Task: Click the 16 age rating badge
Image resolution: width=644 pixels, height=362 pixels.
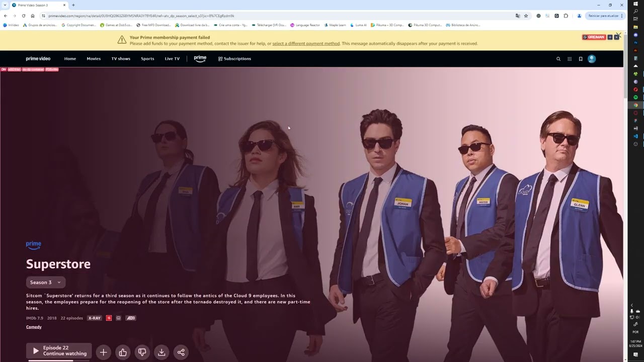Action: 109,318
